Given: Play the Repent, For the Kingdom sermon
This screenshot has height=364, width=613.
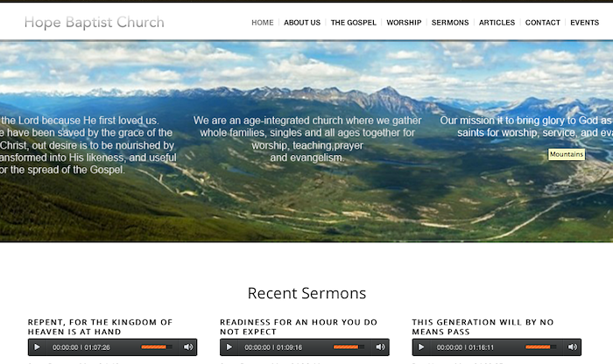Looking at the screenshot, I should click(x=37, y=347).
